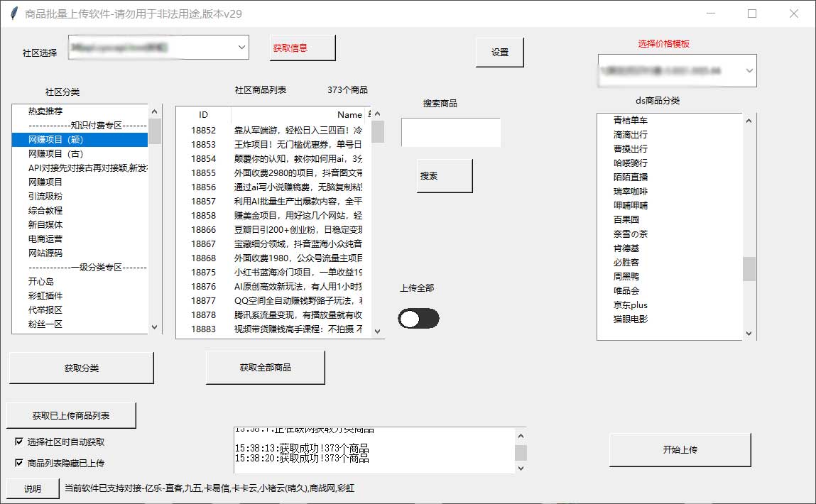
Task: Select 陌陌直播 category
Action: point(670,177)
